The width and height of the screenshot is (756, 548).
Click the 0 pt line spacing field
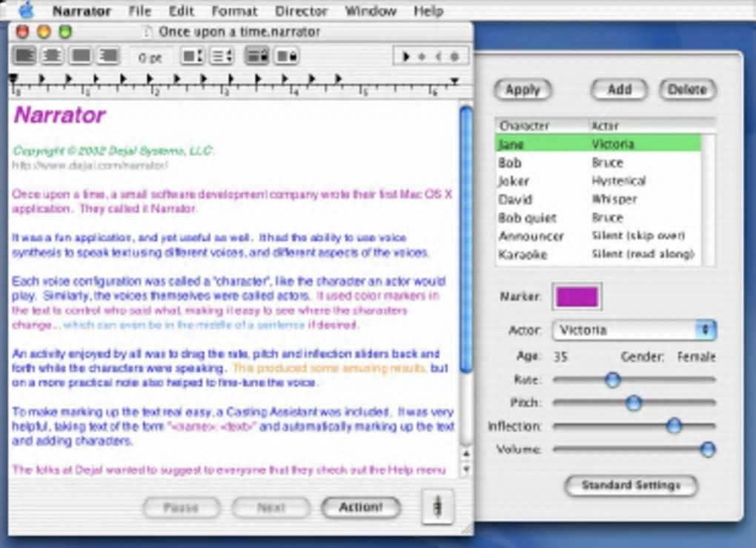point(150,57)
